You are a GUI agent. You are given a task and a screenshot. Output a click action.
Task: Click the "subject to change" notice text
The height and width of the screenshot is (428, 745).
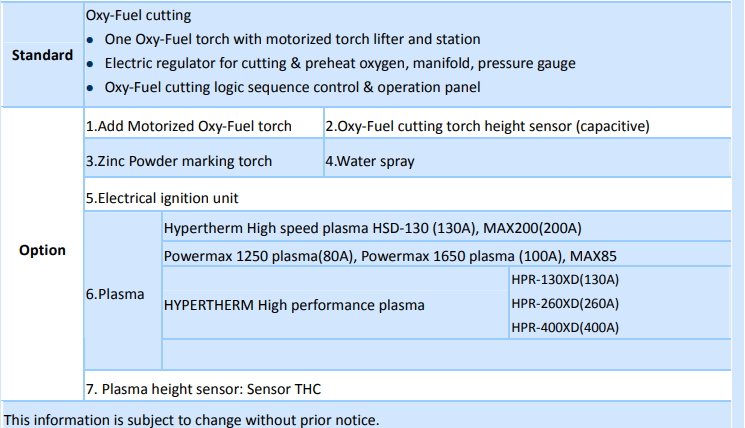(191, 419)
